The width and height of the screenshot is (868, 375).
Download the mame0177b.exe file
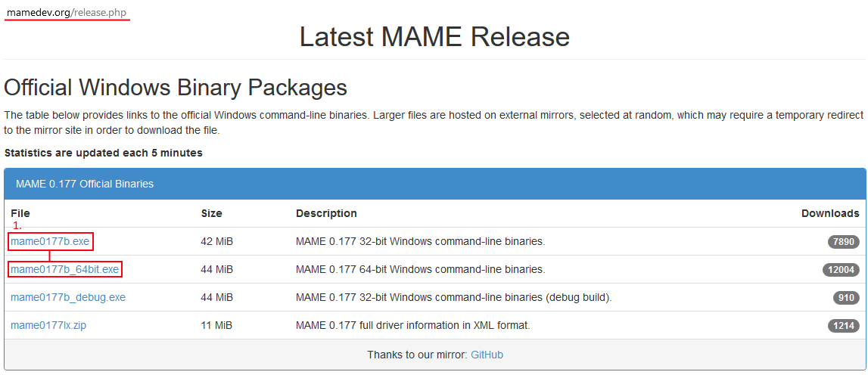(50, 241)
